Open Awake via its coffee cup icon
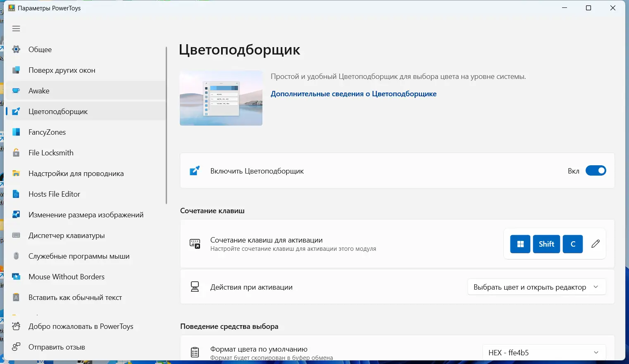 click(16, 91)
